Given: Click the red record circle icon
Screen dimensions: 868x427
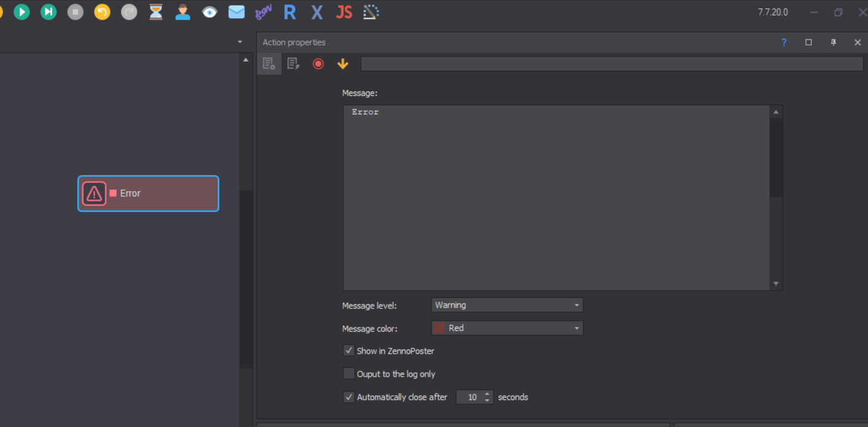Looking at the screenshot, I should pos(318,63).
